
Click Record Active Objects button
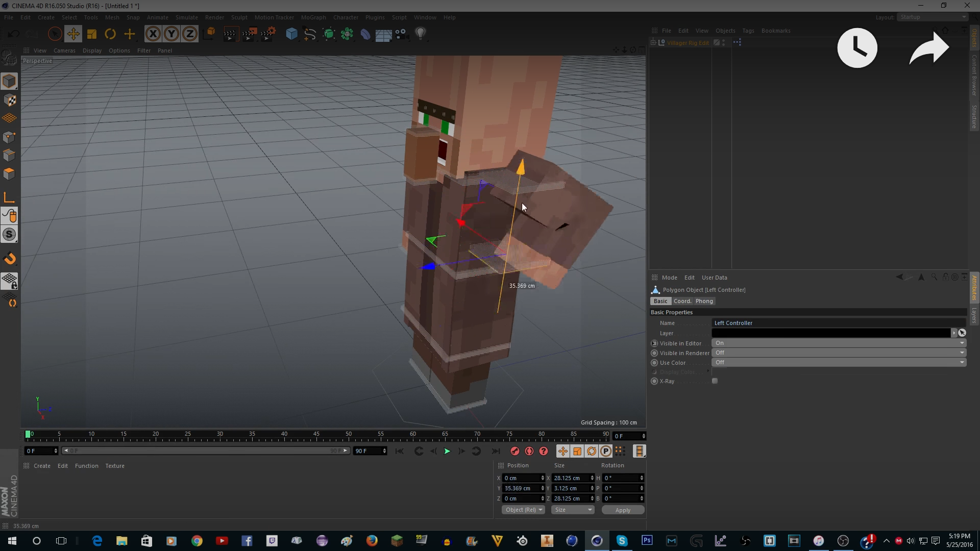click(x=514, y=451)
